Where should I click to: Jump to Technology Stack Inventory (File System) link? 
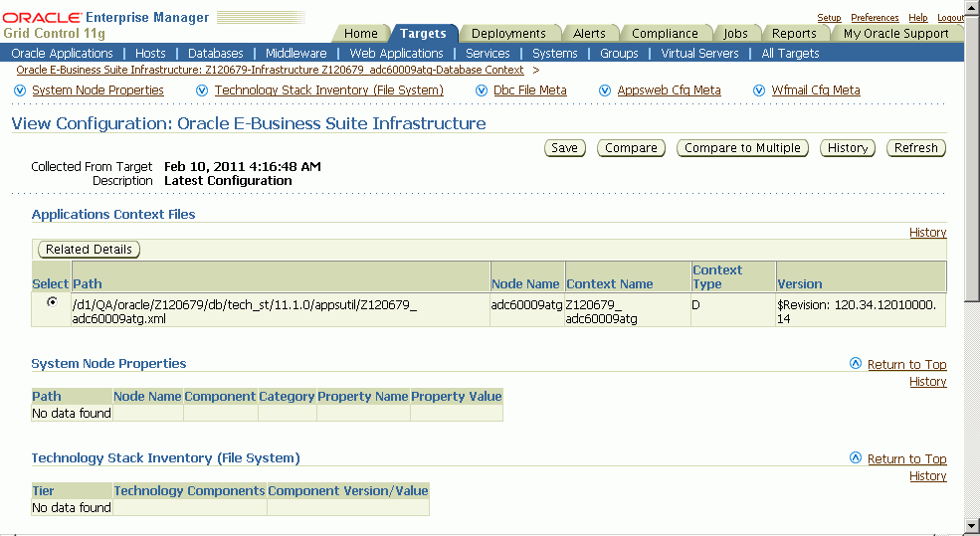point(328,90)
